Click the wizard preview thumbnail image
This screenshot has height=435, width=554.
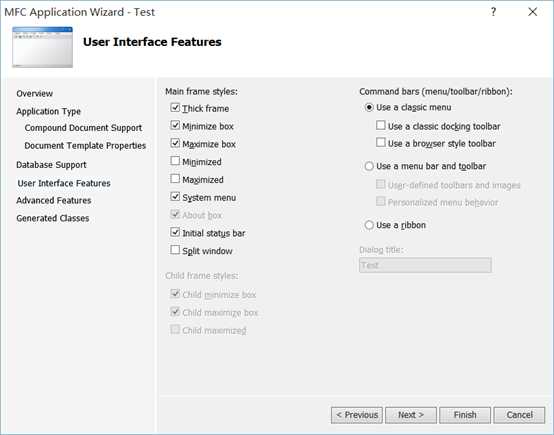pyautogui.click(x=42, y=47)
